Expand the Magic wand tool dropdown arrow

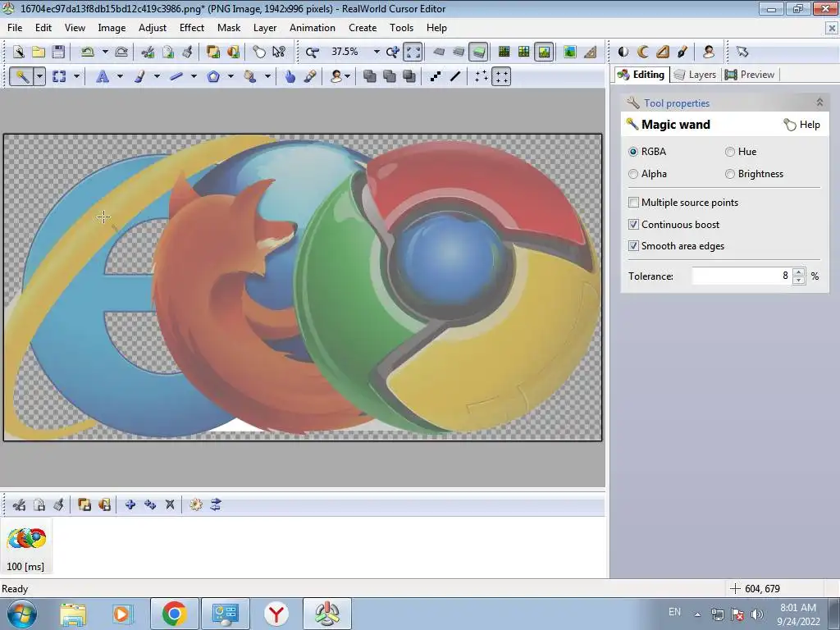[x=39, y=76]
